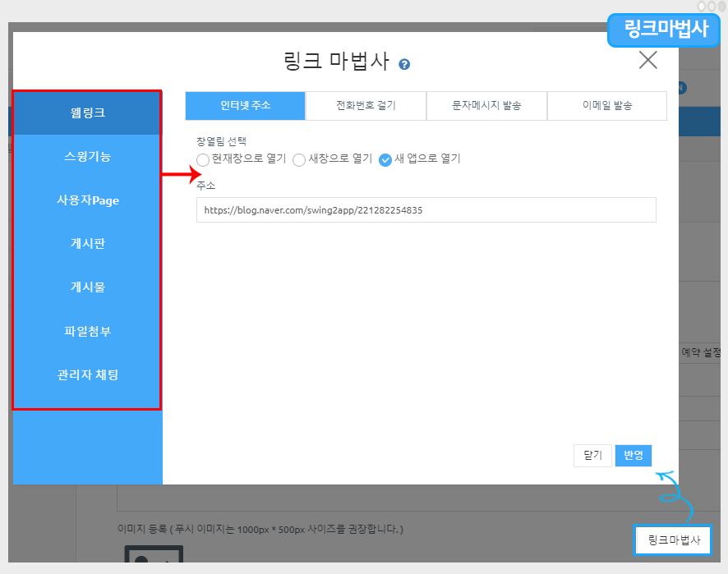The width and height of the screenshot is (728, 574).
Task: Click the 링크마법사 button at bottom right
Action: point(673,540)
